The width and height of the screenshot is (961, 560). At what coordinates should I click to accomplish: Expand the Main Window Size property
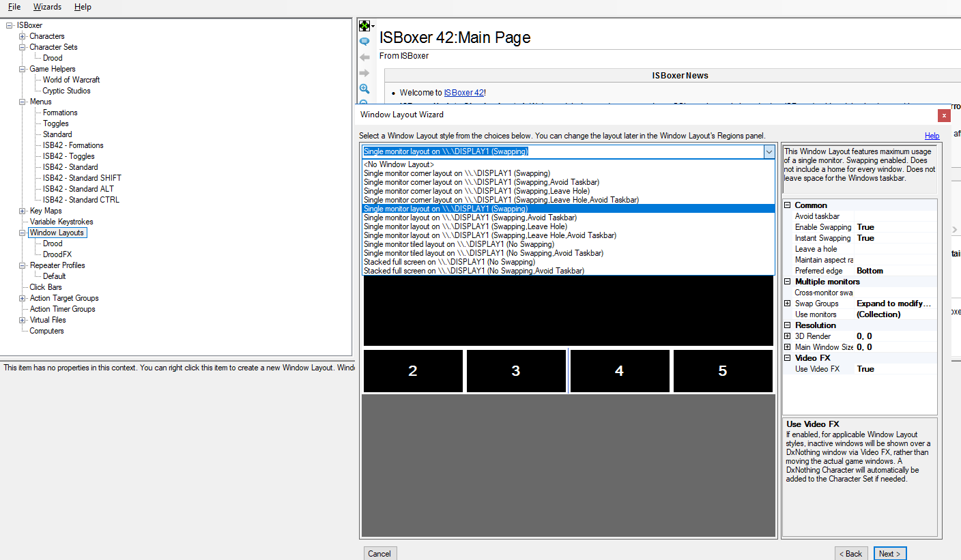pos(788,347)
